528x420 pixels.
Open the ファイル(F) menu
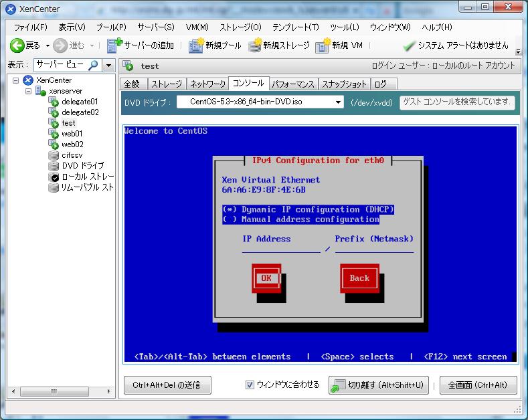pyautogui.click(x=31, y=27)
